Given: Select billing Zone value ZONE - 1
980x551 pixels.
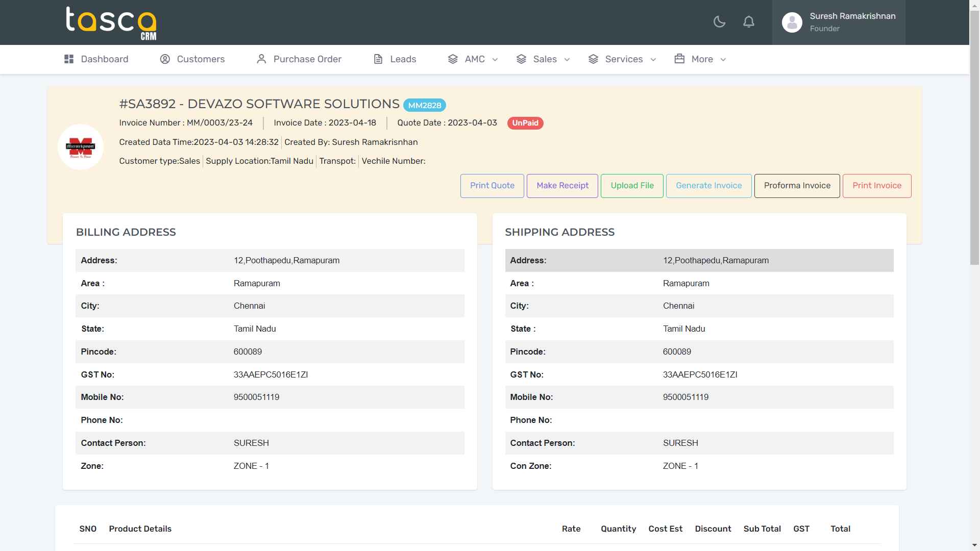Looking at the screenshot, I should 251,466.
